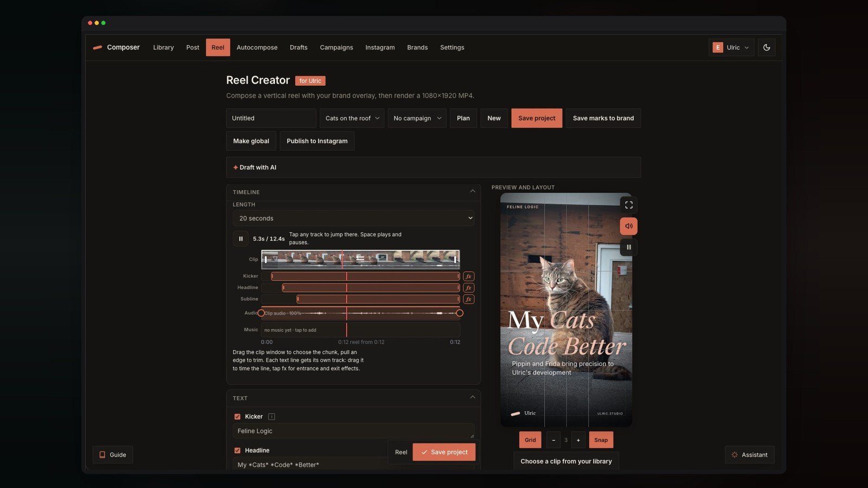
Task: Open the Assistant panel
Action: (750, 455)
